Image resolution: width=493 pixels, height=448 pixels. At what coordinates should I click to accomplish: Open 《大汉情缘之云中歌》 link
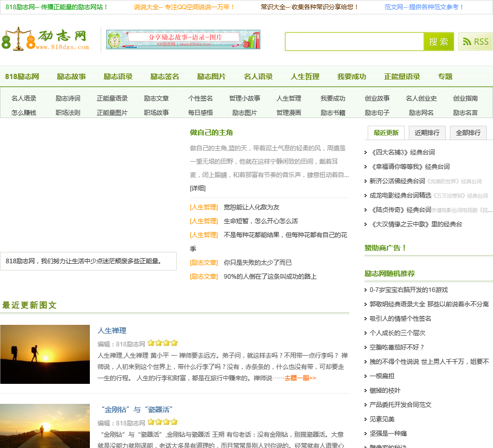(416, 224)
